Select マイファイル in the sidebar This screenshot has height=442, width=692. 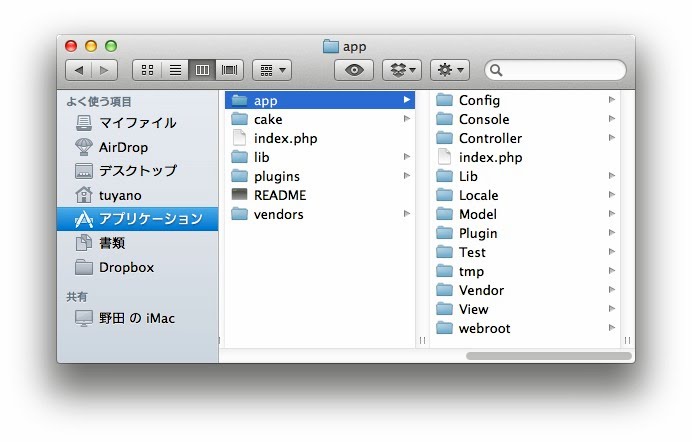[x=136, y=123]
